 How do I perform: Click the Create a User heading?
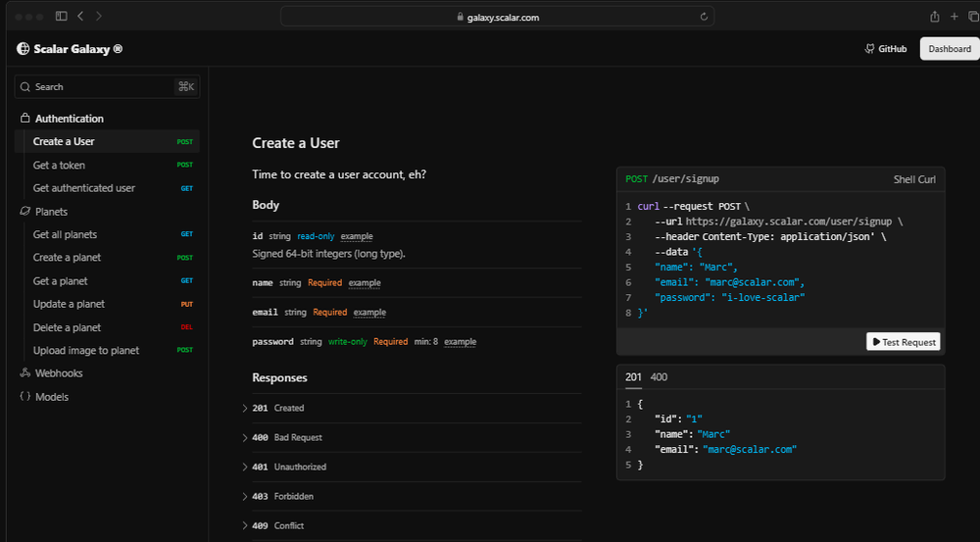tap(296, 143)
